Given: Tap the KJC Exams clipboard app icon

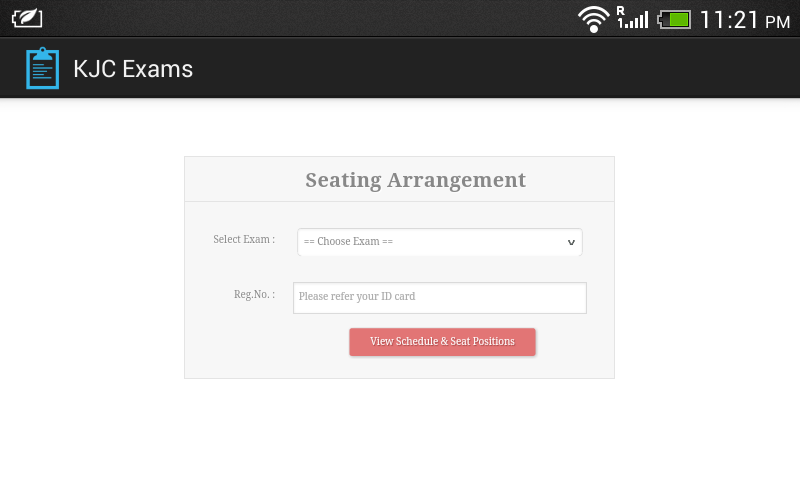Looking at the screenshot, I should 42,68.
